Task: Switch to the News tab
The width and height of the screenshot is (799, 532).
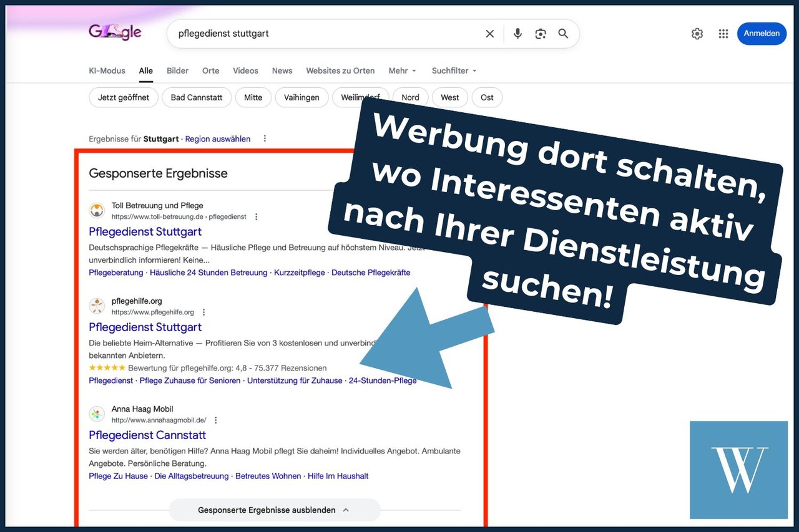Action: (x=282, y=70)
